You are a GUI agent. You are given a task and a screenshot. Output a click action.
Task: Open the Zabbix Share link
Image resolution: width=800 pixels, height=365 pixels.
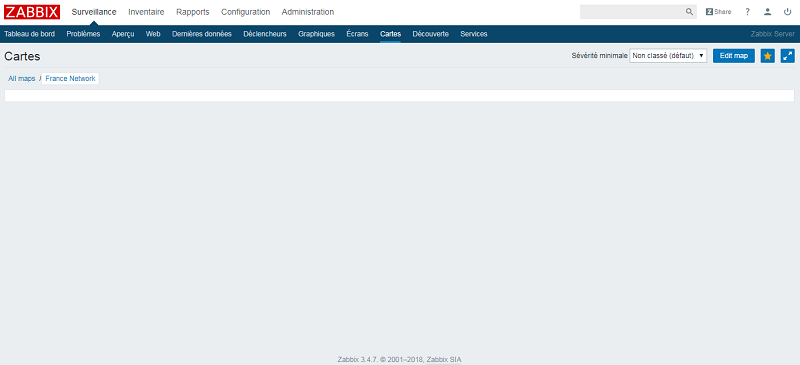point(718,12)
